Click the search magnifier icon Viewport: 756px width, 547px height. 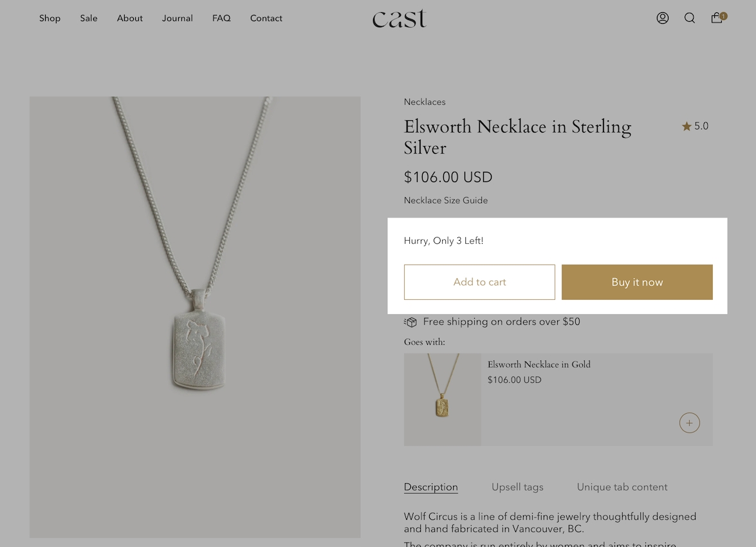(x=690, y=18)
